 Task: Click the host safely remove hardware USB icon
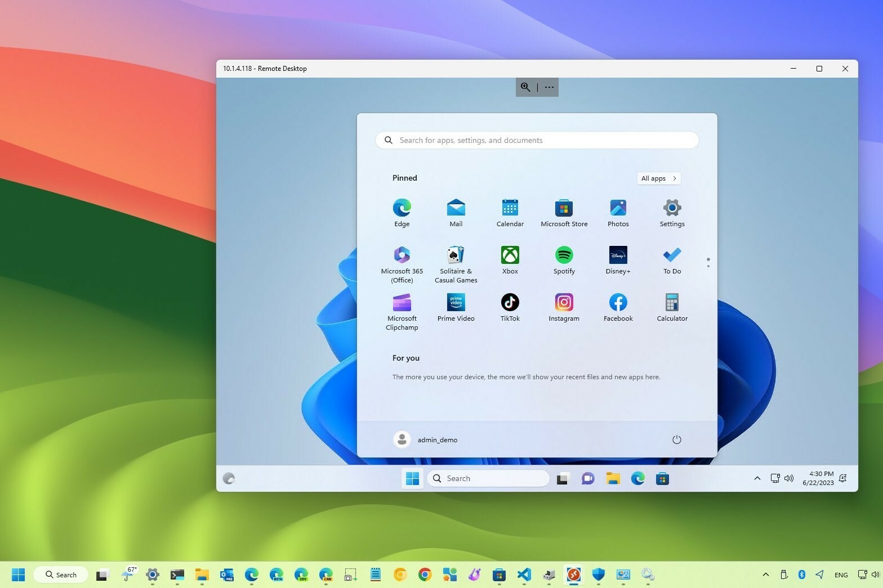click(x=783, y=574)
